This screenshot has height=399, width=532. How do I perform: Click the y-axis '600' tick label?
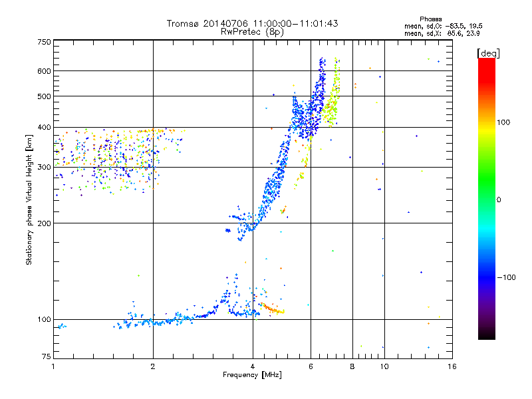[x=44, y=71]
